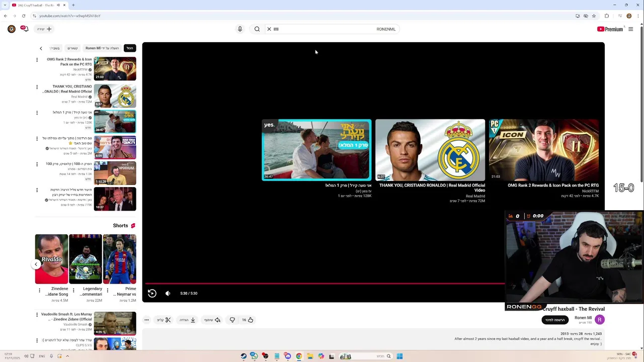Open options menu for Vaudeville Smash video

coord(37,315)
